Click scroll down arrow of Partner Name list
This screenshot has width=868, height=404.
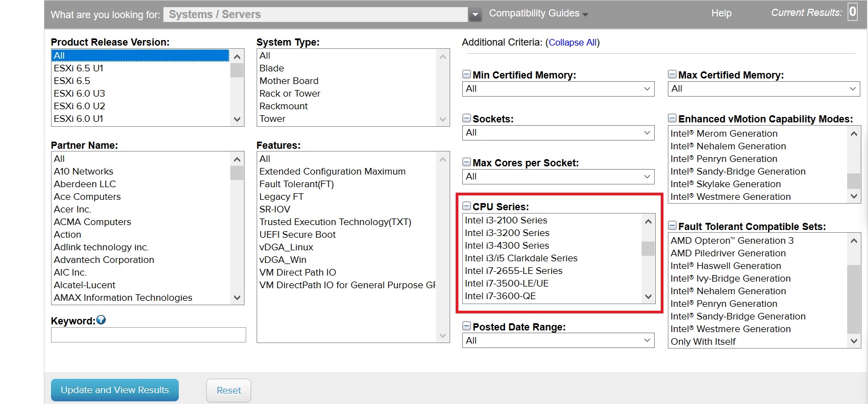pos(237,298)
